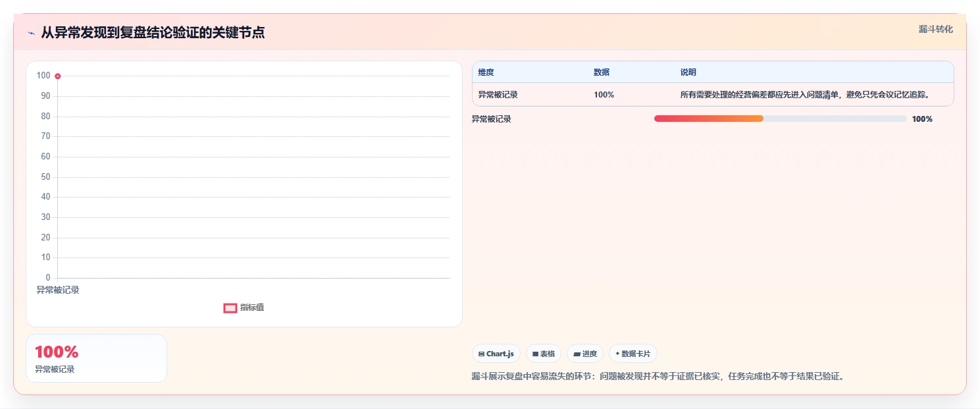Click the 说明 table column header
This screenshot has width=980, height=409.
click(x=688, y=72)
